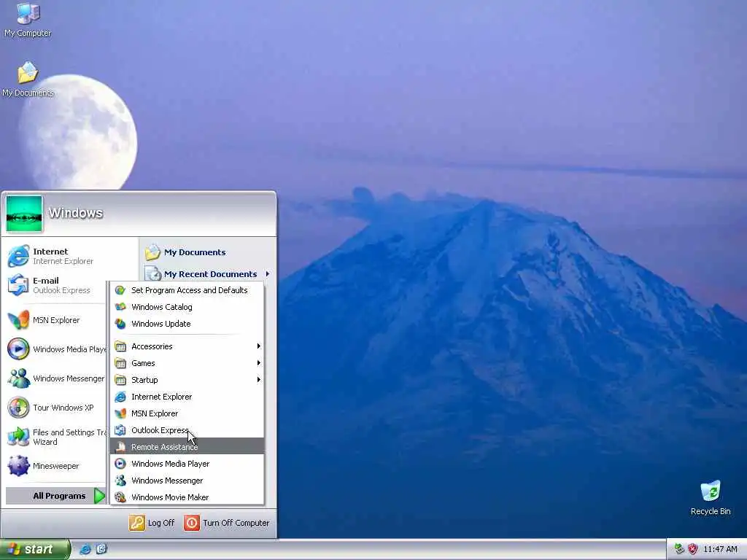The image size is (747, 560).
Task: Select the Recycle Bin desktop icon
Action: (711, 498)
